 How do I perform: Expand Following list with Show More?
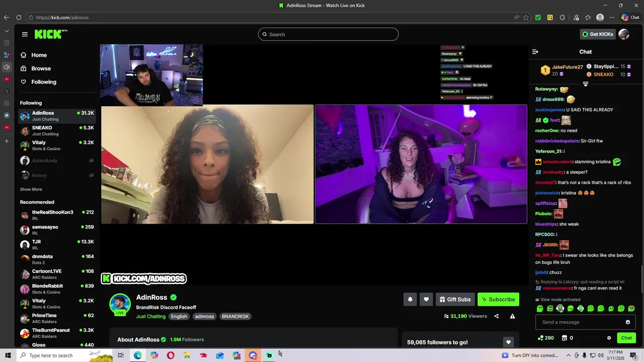(x=31, y=190)
